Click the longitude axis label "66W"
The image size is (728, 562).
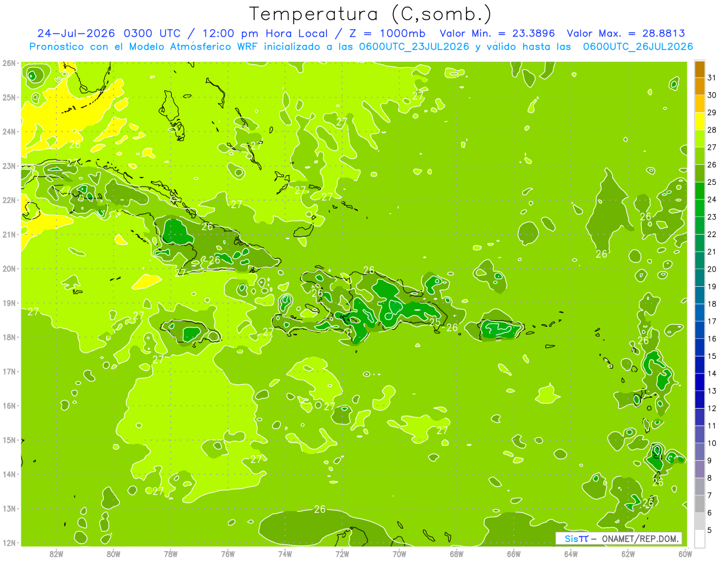coord(514,554)
